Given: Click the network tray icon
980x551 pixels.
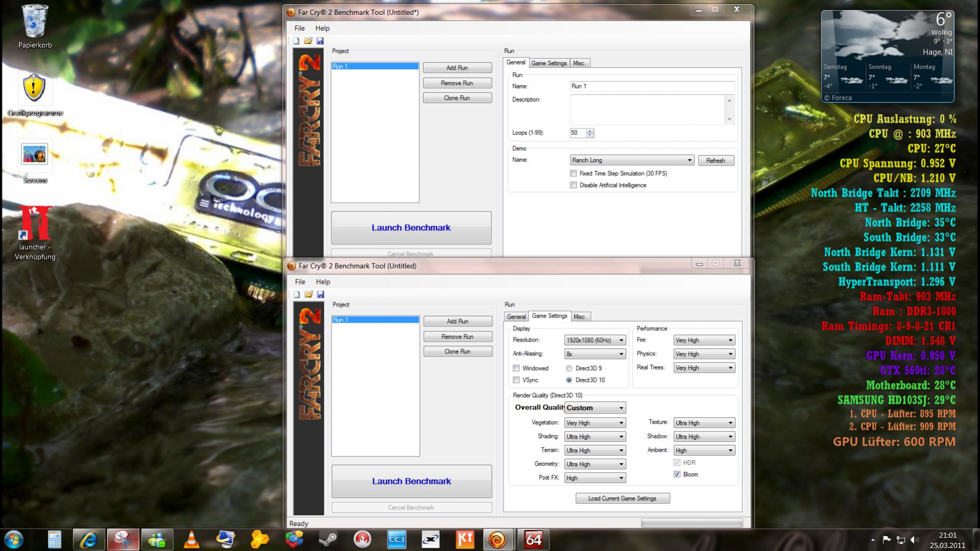Looking at the screenshot, I should [900, 540].
